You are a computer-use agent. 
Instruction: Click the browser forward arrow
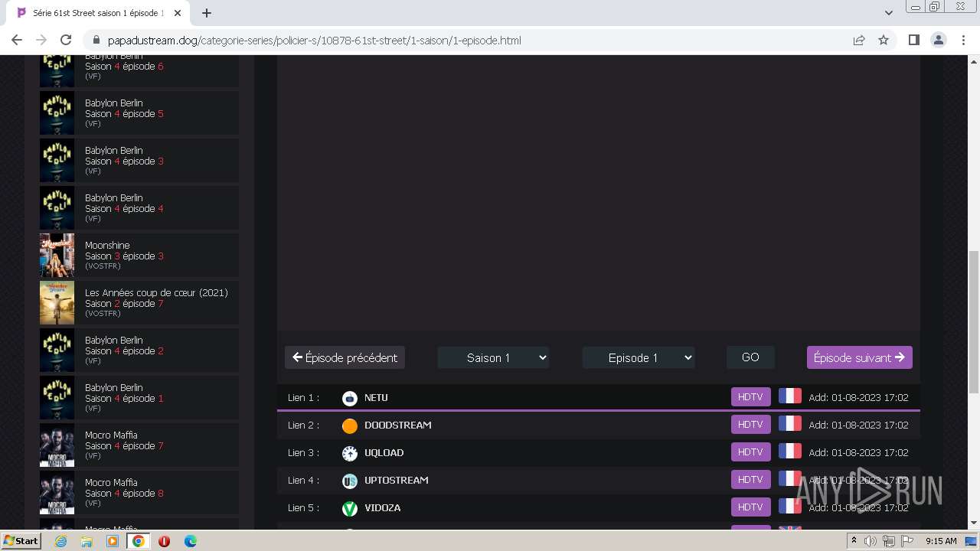tap(41, 40)
